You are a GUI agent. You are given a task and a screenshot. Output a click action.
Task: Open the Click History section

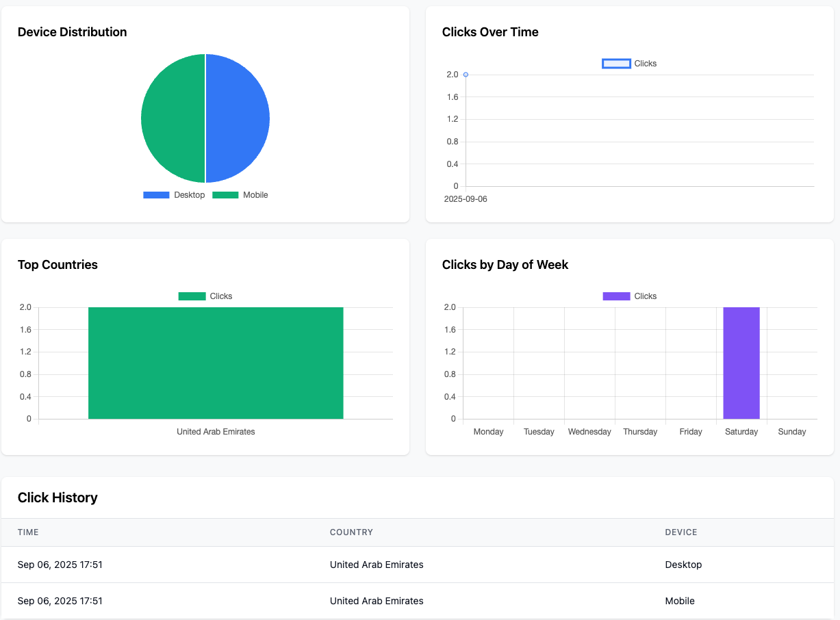(x=58, y=498)
